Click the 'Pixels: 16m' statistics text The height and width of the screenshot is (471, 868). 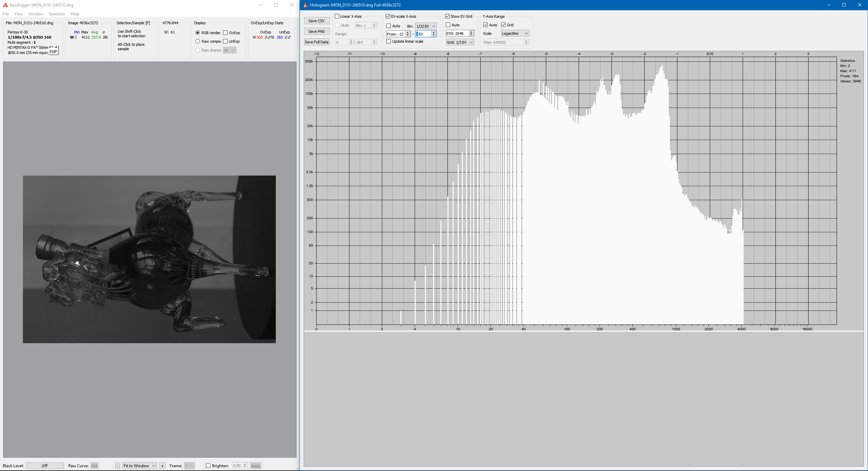pyautogui.click(x=850, y=76)
